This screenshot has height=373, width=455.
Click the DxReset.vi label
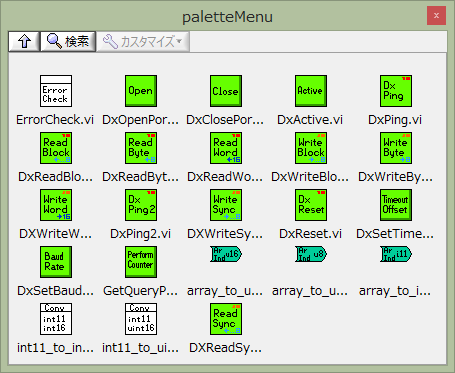pos(310,234)
